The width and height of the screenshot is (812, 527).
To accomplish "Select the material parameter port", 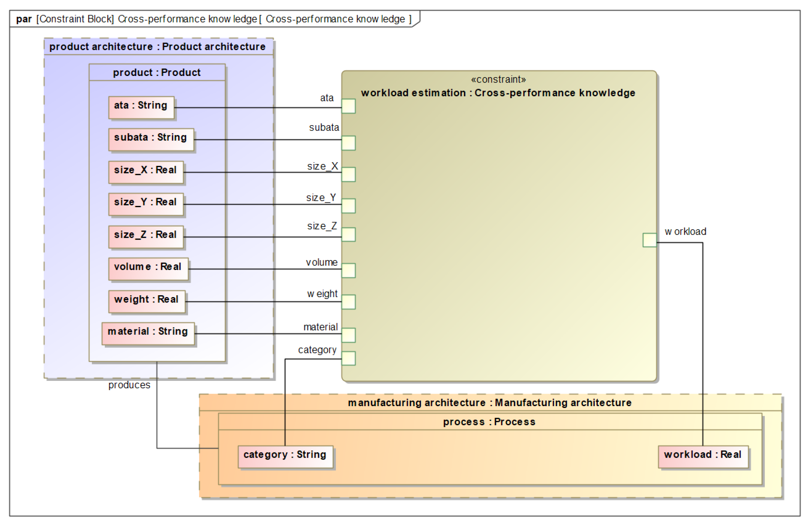I will 348,335.
